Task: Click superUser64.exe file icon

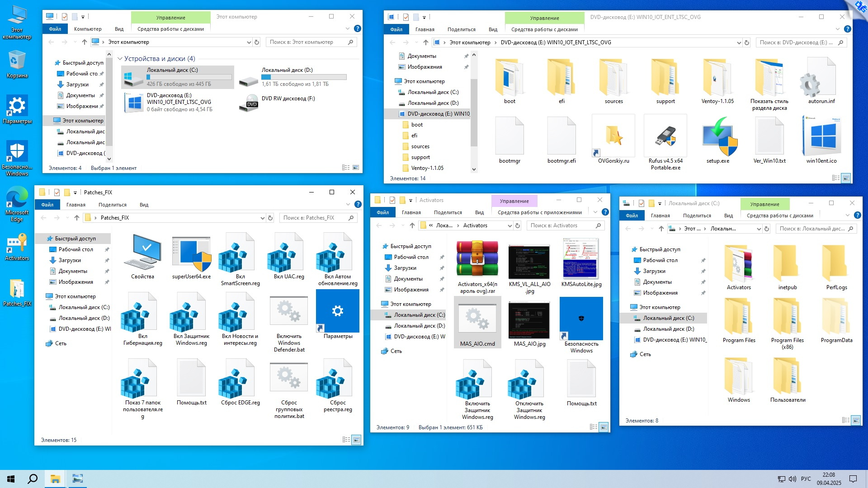Action: (191, 254)
